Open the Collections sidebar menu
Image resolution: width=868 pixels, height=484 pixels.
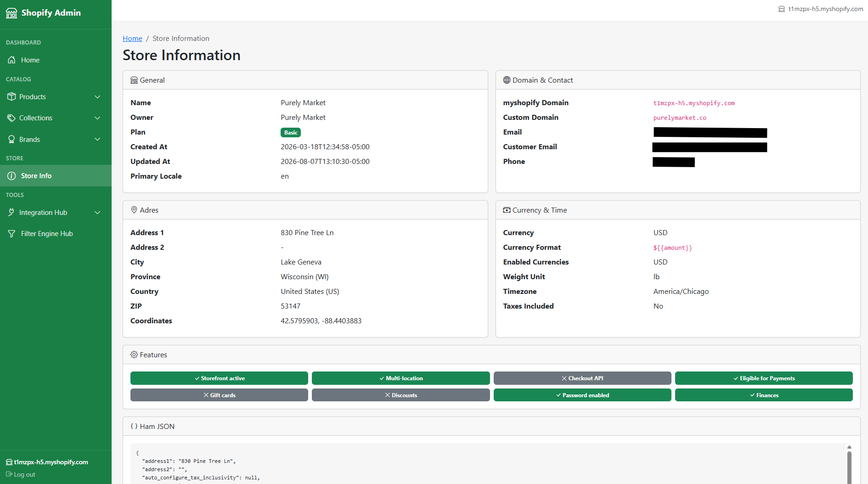(x=56, y=118)
